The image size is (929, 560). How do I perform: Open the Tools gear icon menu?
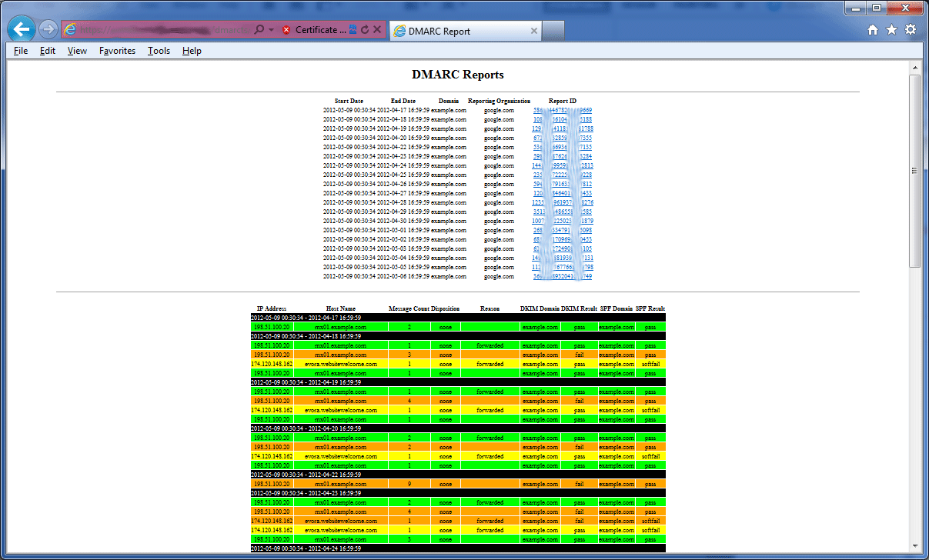pyautogui.click(x=911, y=30)
